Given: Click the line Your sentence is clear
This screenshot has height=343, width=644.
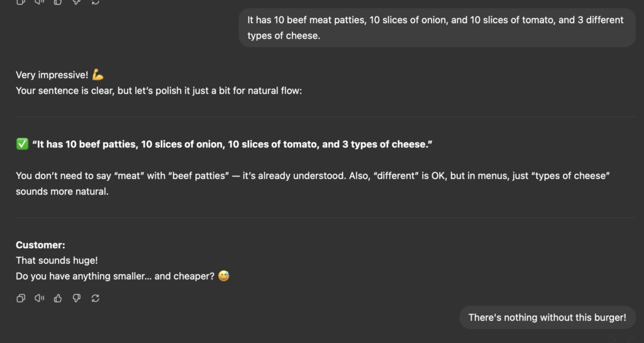Looking at the screenshot, I should 158,90.
